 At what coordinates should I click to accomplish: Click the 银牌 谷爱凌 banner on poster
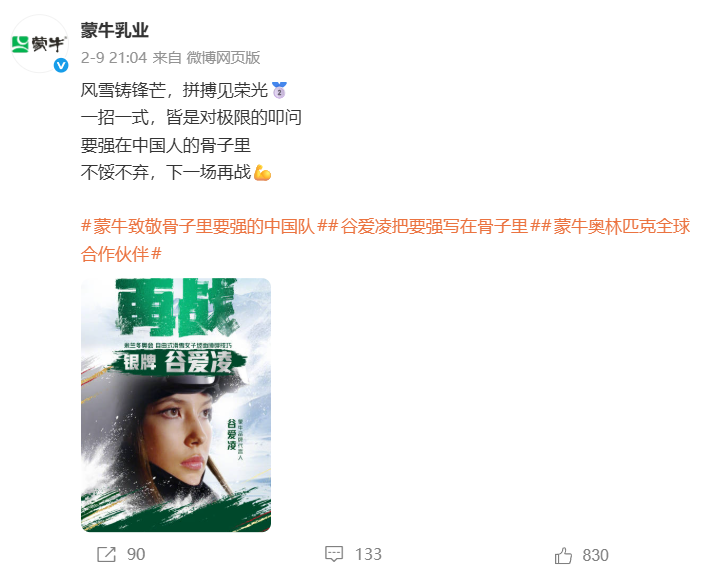178,363
